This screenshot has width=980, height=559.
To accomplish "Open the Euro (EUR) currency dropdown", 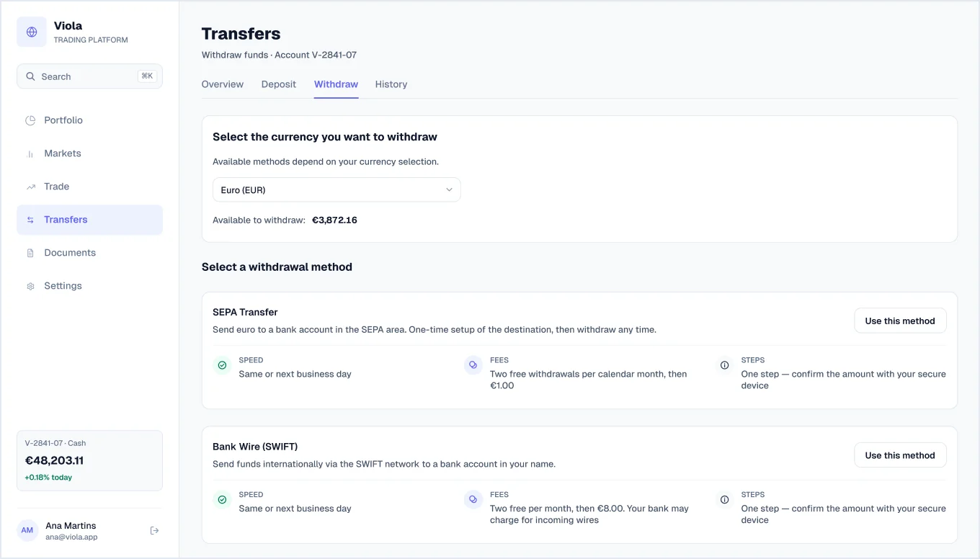I will coord(337,190).
